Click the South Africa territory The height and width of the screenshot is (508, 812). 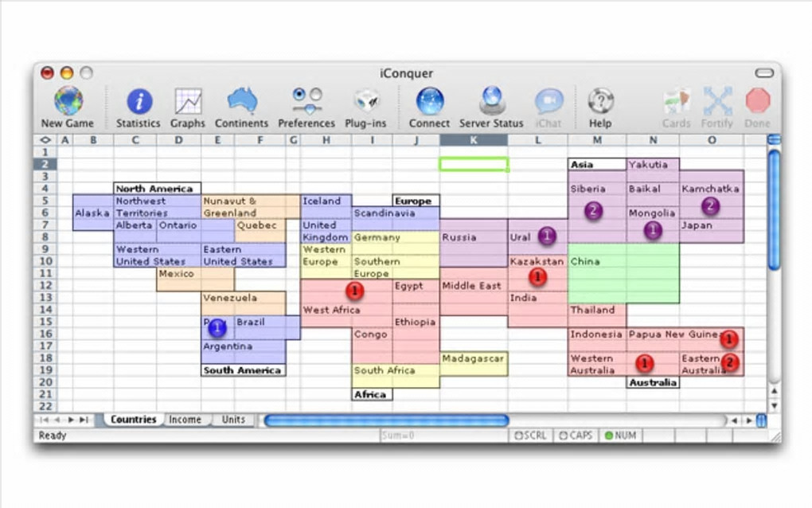396,376
